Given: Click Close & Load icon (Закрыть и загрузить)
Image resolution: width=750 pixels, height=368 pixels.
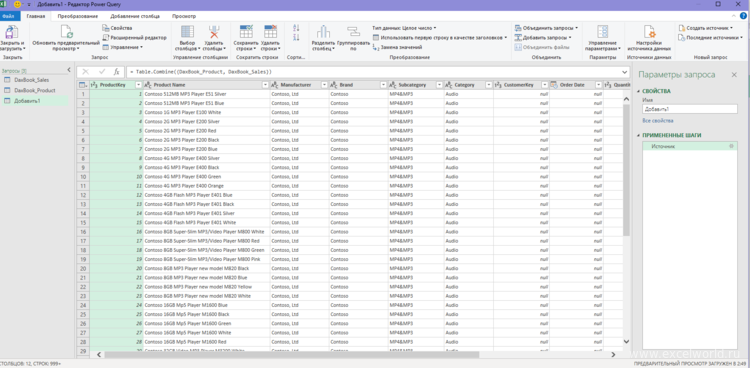Looking at the screenshot, I should tap(11, 32).
